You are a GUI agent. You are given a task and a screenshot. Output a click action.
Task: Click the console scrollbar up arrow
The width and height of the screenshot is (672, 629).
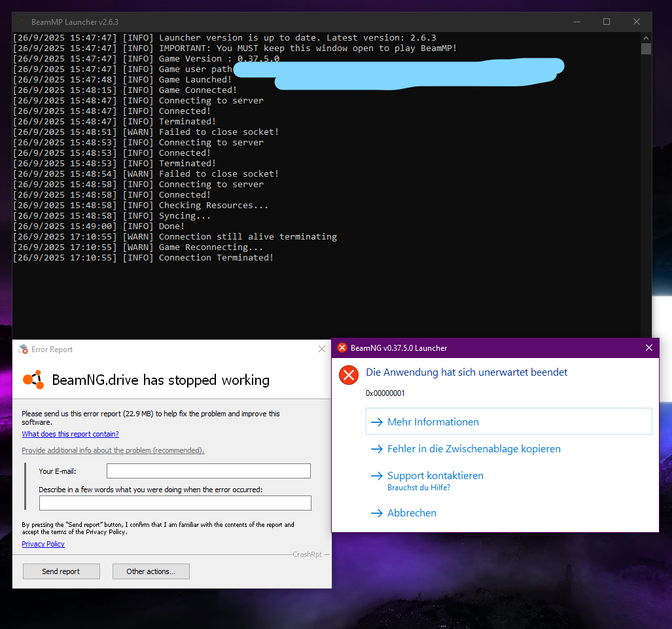[646, 37]
